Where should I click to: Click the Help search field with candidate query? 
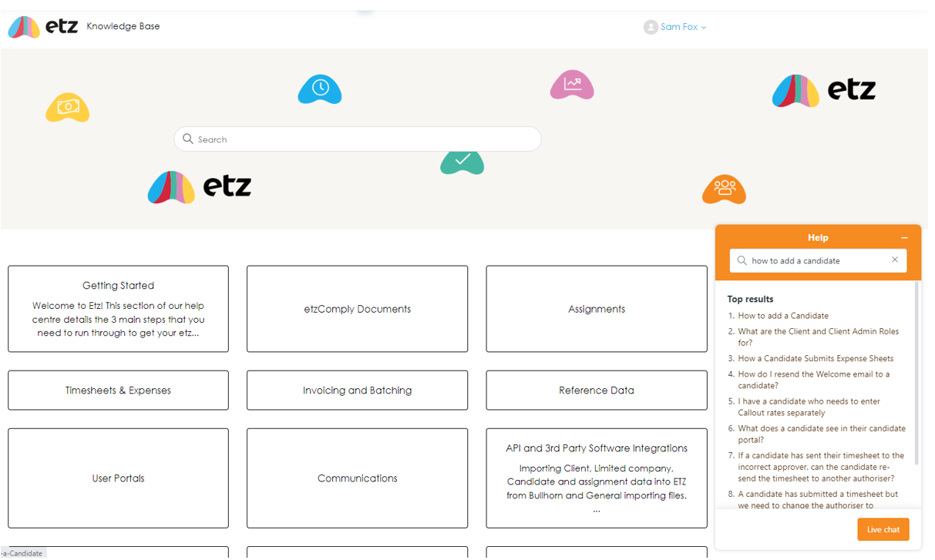[x=818, y=260]
